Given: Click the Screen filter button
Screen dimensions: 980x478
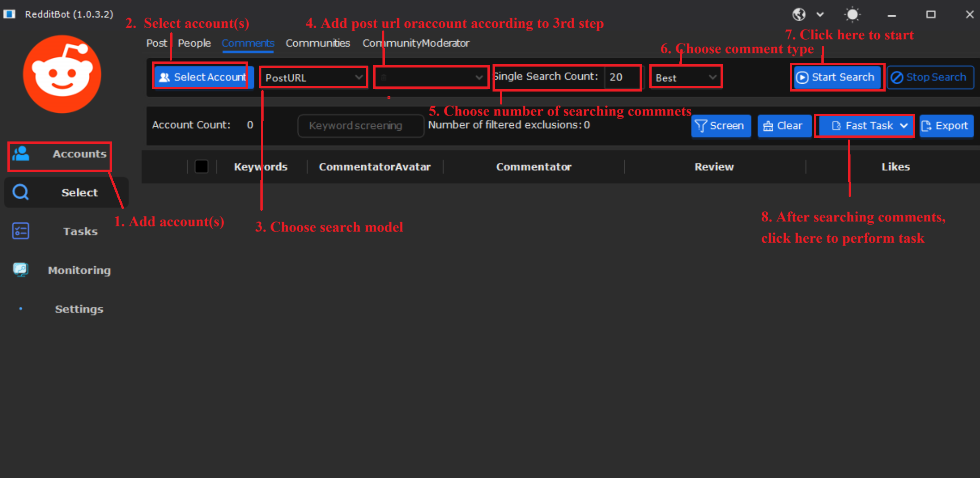Looking at the screenshot, I should 721,126.
